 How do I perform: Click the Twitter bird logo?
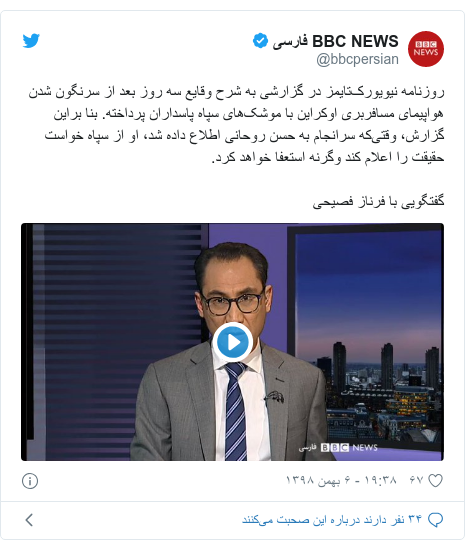tap(31, 41)
